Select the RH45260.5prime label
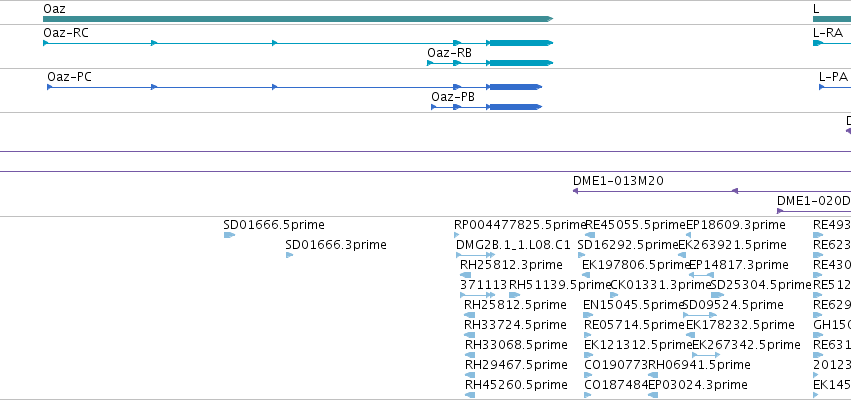Image resolution: width=851 pixels, height=400 pixels. (516, 385)
